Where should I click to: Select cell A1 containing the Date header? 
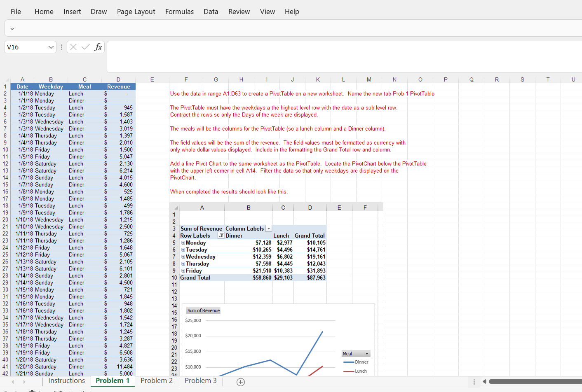pyautogui.click(x=22, y=86)
